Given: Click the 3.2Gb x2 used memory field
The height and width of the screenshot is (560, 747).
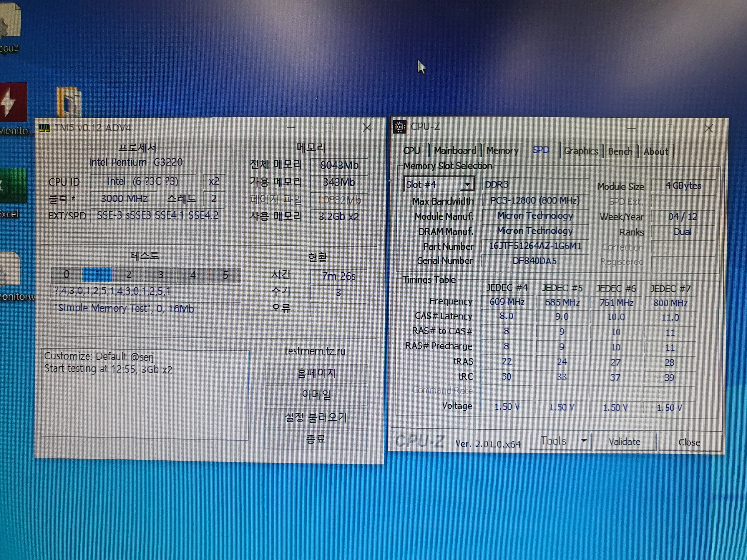Looking at the screenshot, I should click(x=339, y=217).
